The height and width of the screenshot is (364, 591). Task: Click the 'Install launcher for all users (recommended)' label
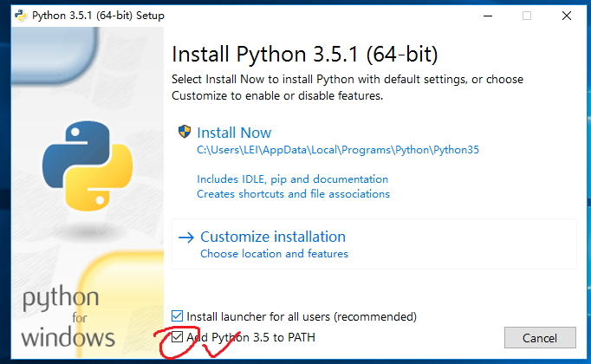[302, 316]
